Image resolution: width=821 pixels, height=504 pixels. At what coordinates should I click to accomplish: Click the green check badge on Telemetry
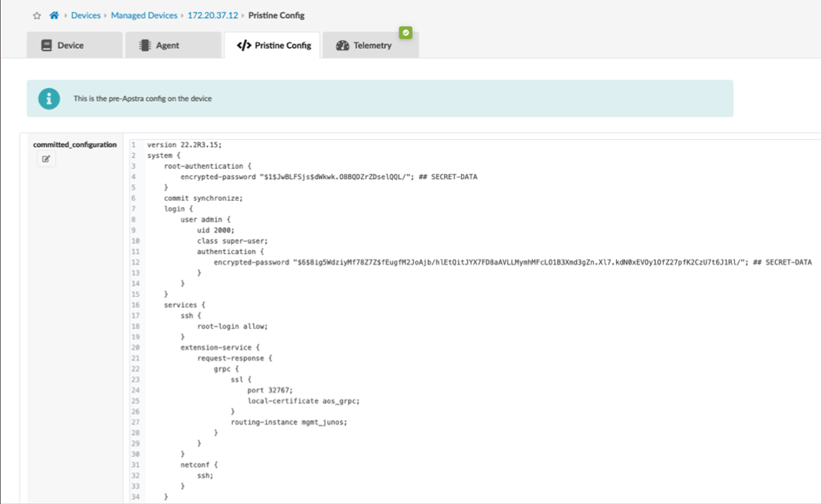(x=406, y=33)
